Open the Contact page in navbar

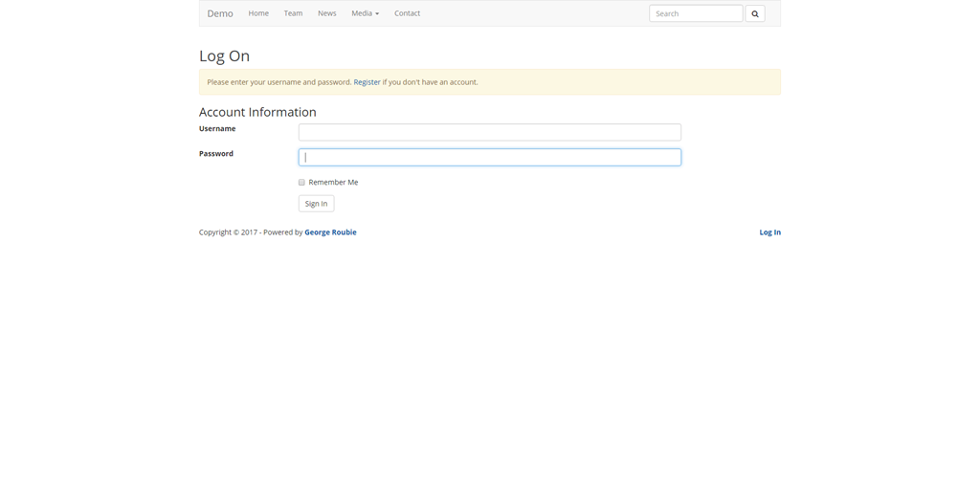point(407,13)
